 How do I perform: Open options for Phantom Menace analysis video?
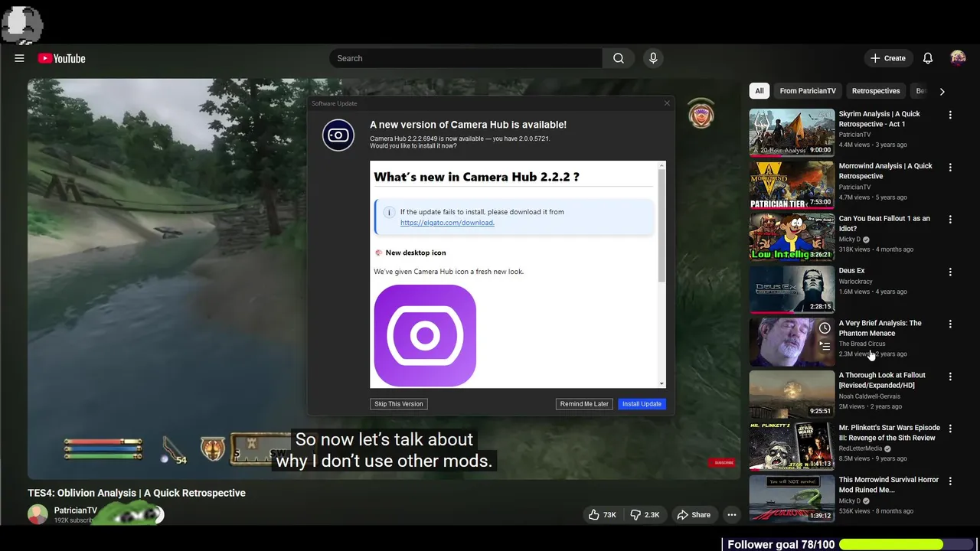(x=950, y=324)
